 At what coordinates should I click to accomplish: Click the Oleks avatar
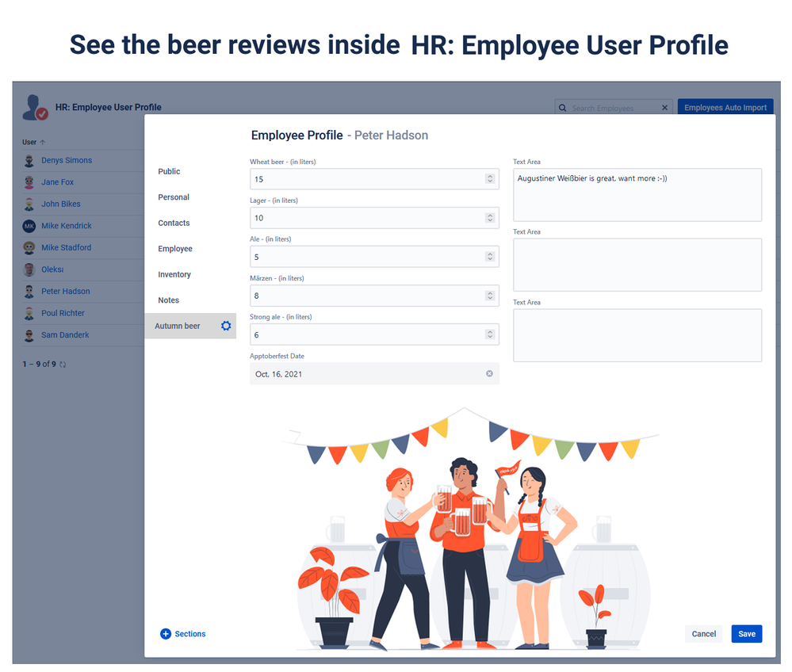pos(29,269)
